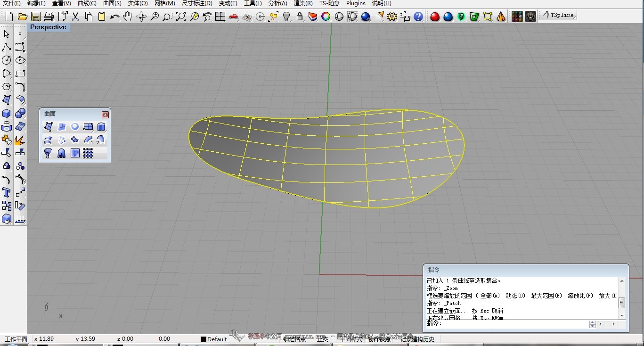The height and width of the screenshot is (346, 644).
Task: Click the light bulb Hide/Show icon
Action: tap(286, 16)
